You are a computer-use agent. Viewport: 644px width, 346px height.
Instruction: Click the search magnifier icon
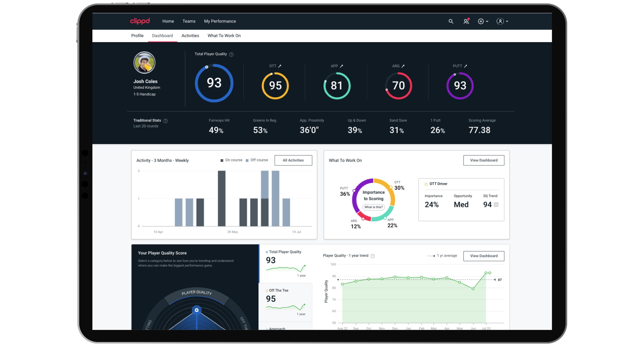450,21
